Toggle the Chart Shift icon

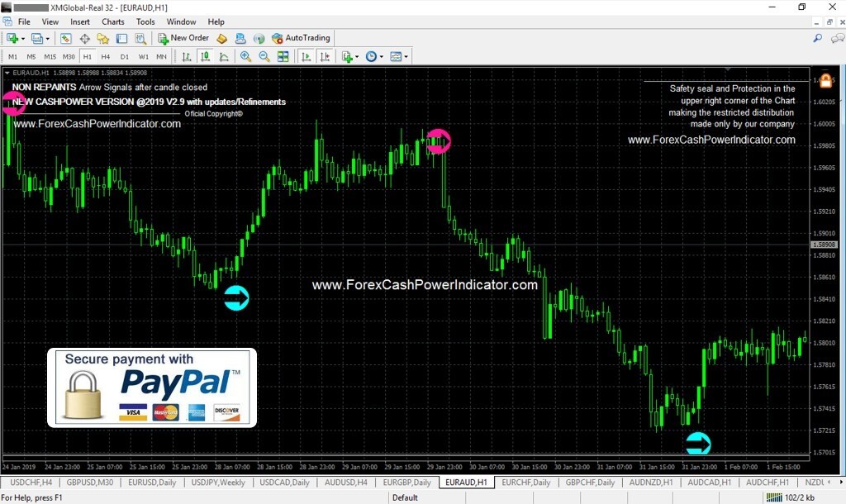coord(325,57)
